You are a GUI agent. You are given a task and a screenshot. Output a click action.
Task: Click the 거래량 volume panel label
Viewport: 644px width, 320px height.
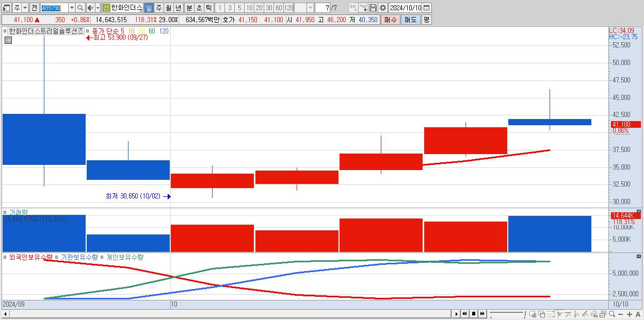click(x=19, y=212)
